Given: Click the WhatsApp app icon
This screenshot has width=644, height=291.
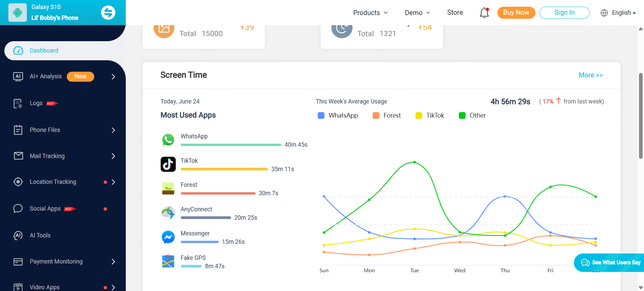Looking at the screenshot, I should [168, 140].
